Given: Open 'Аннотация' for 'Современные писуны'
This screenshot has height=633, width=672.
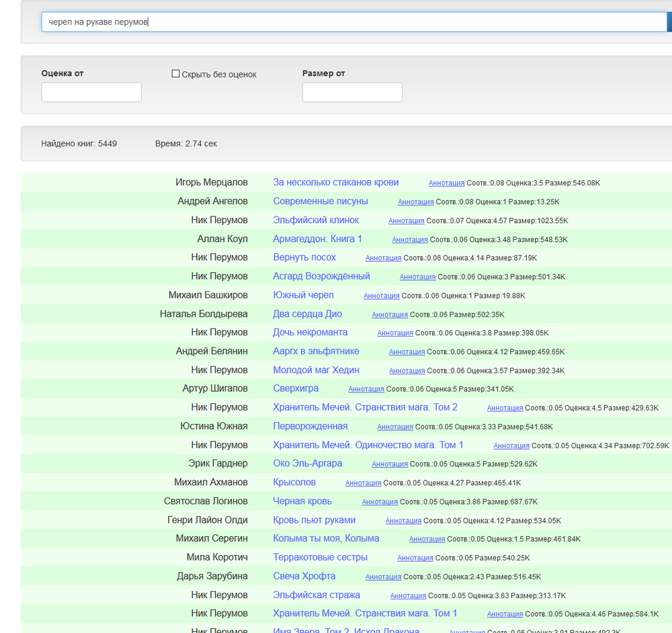Looking at the screenshot, I should (x=415, y=202).
